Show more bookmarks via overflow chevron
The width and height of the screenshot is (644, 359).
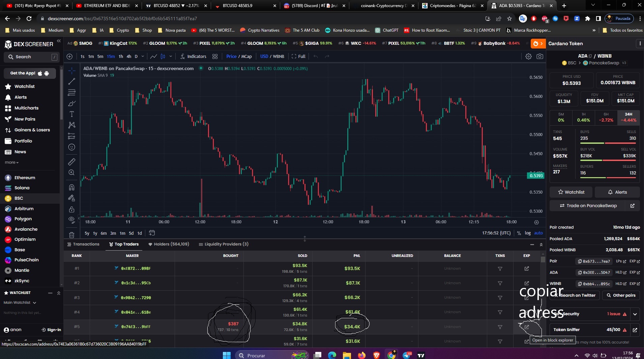(x=594, y=30)
